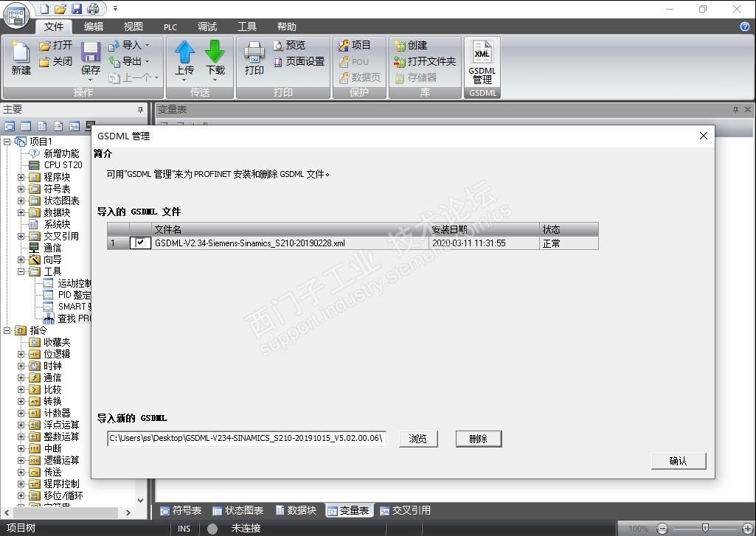Expand the 浮点运算 instruction folder

coord(21,425)
